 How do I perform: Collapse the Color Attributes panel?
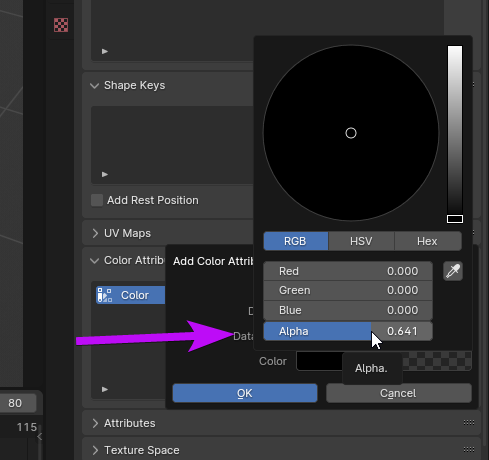click(95, 261)
